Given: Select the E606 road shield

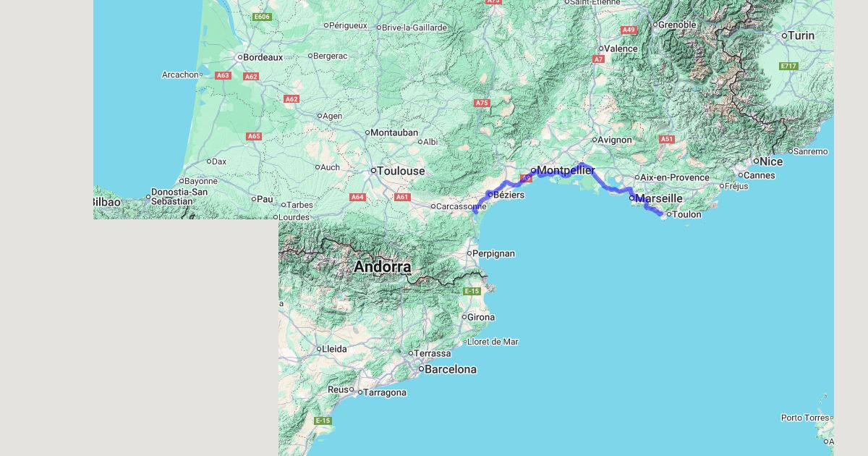Looking at the screenshot, I should (262, 17).
